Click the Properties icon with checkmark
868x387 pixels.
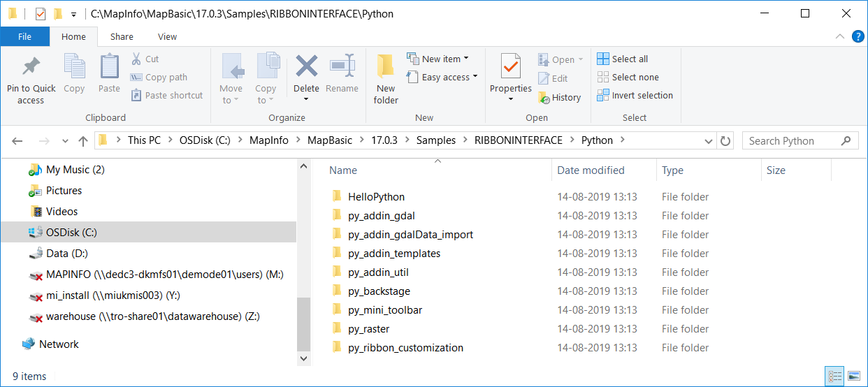coord(511,67)
